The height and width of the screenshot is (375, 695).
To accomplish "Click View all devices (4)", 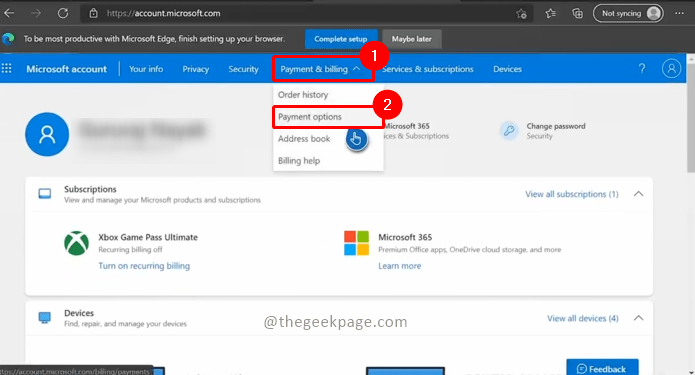I will coord(582,318).
